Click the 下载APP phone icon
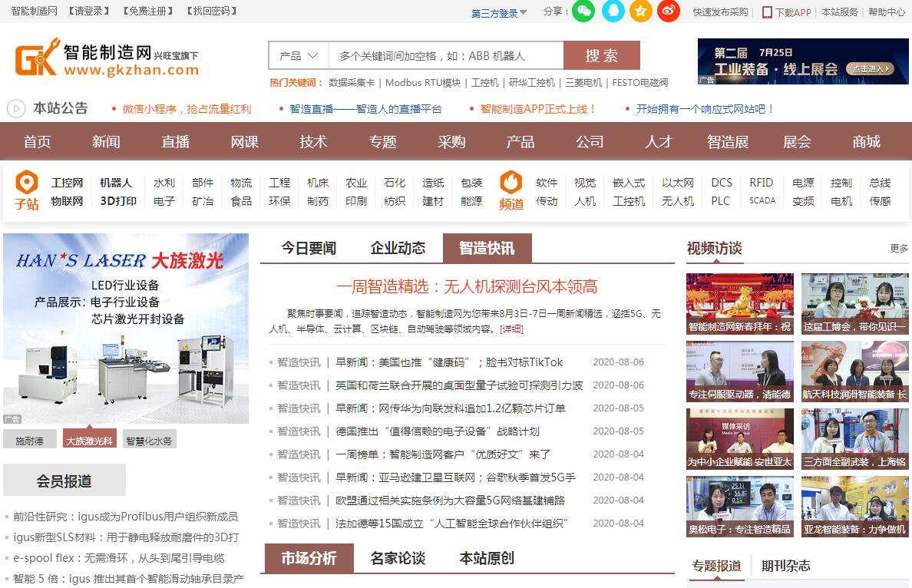 (x=767, y=12)
